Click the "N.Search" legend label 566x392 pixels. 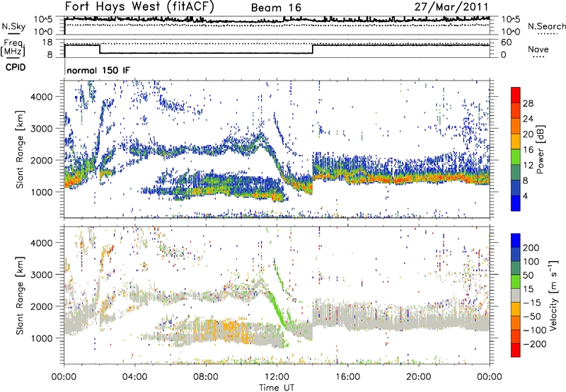pyautogui.click(x=547, y=26)
